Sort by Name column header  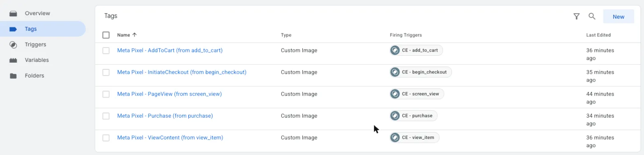124,35
